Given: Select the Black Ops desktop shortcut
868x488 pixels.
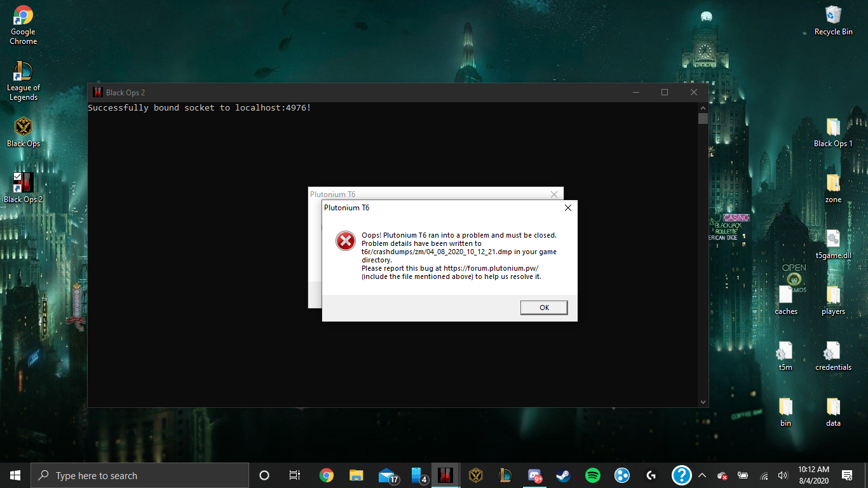Looking at the screenshot, I should click(x=23, y=132).
